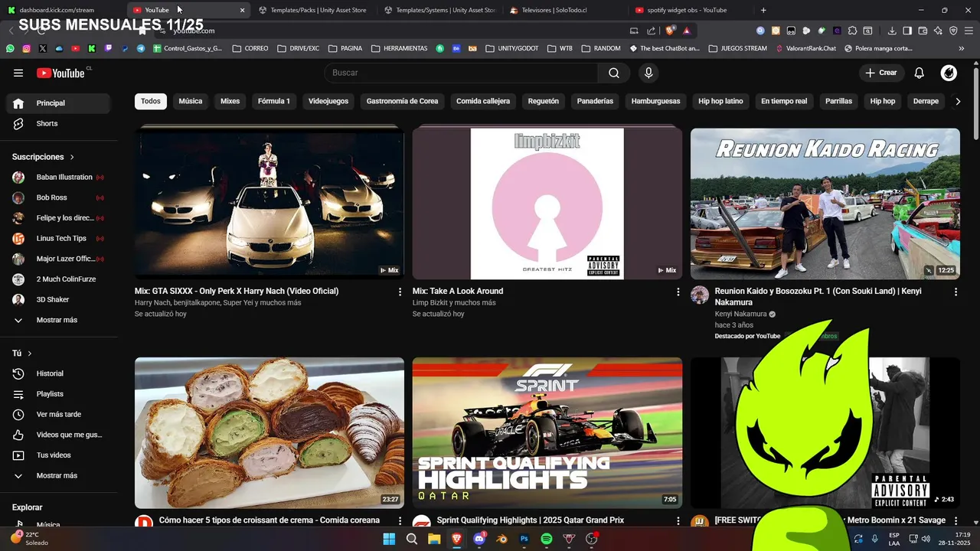Screen dimensions: 980x551
Task: Click the Crear button
Action: (x=881, y=73)
